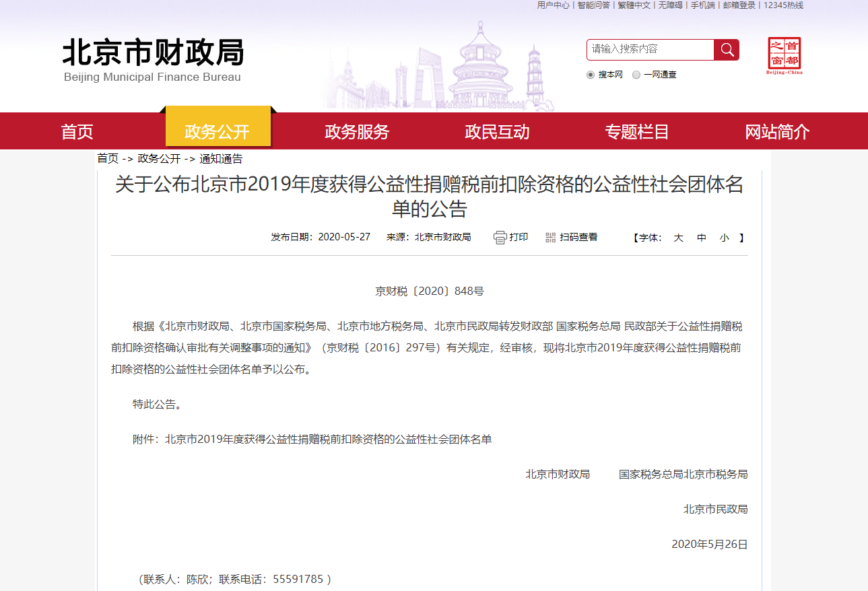The image size is (868, 591).
Task: Open the 12345热线 link
Action: point(783,5)
